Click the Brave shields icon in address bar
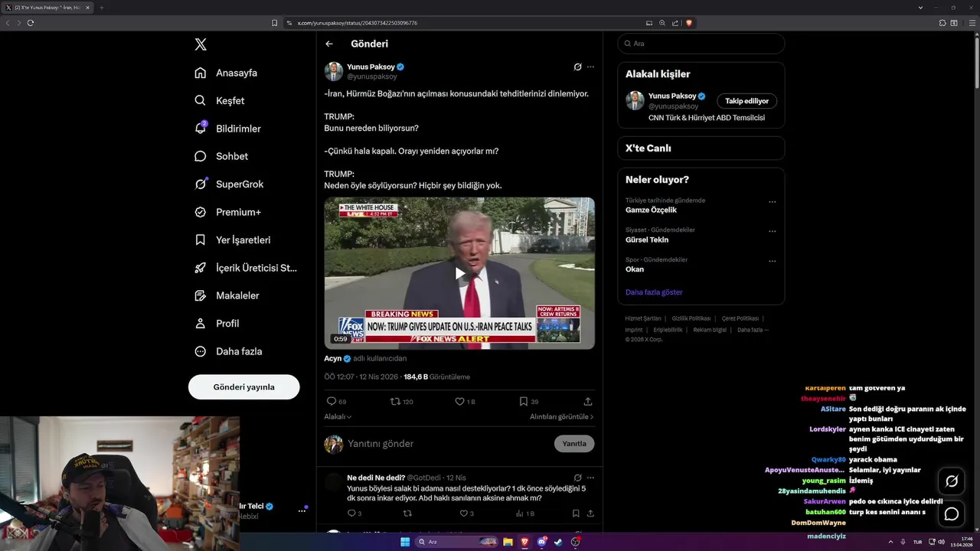 689,23
